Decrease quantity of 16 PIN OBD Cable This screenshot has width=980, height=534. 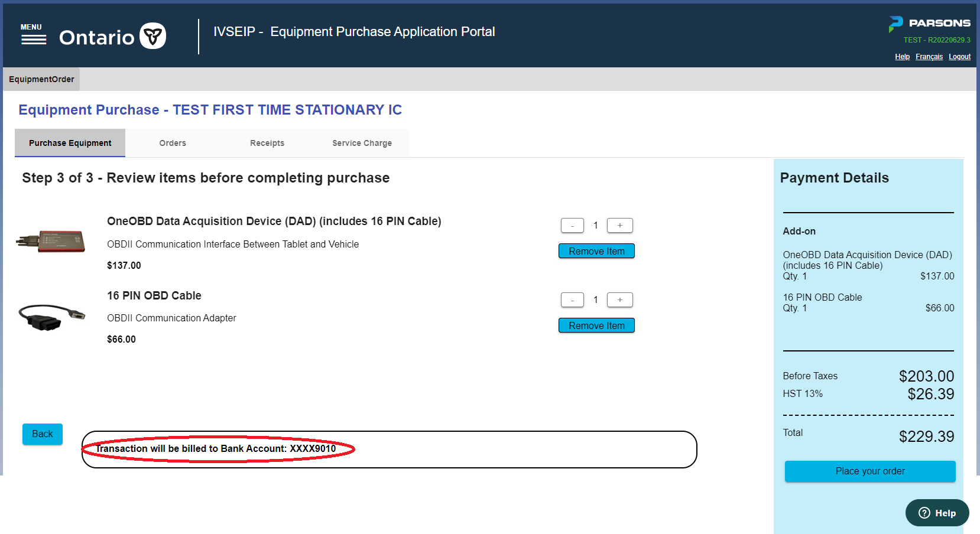(x=572, y=299)
